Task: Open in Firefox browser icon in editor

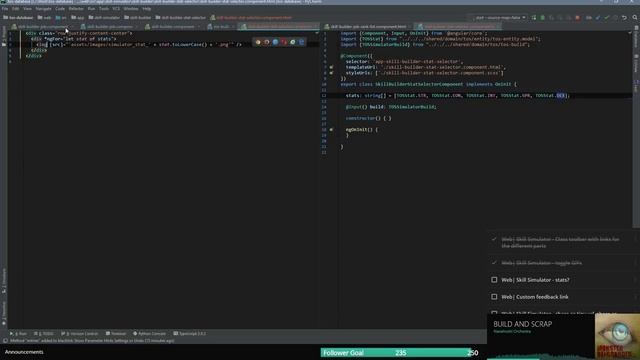Action: point(267,42)
